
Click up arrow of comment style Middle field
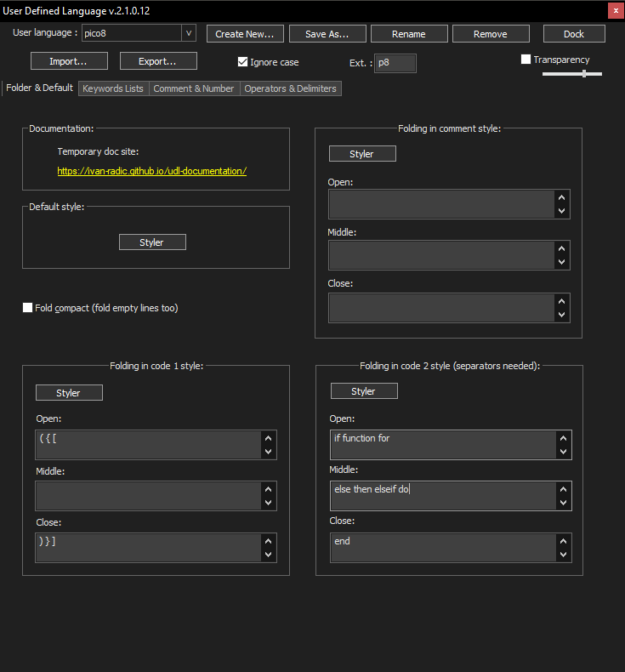click(561, 248)
